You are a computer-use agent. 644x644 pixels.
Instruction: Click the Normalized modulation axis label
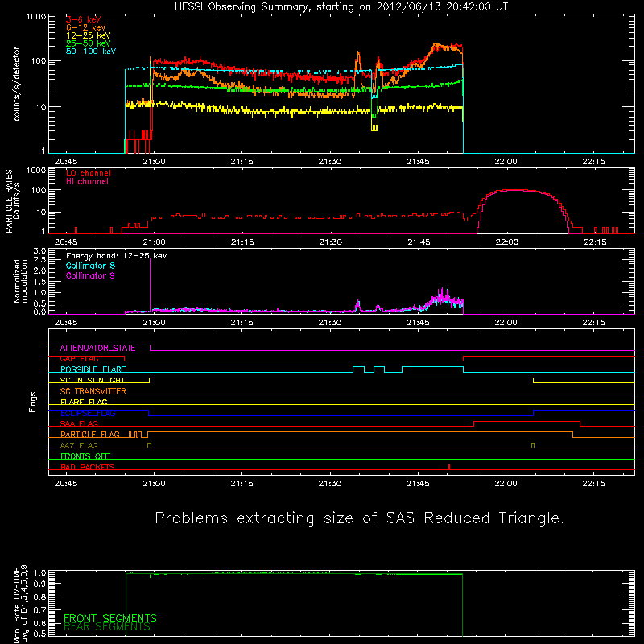[x=20, y=281]
